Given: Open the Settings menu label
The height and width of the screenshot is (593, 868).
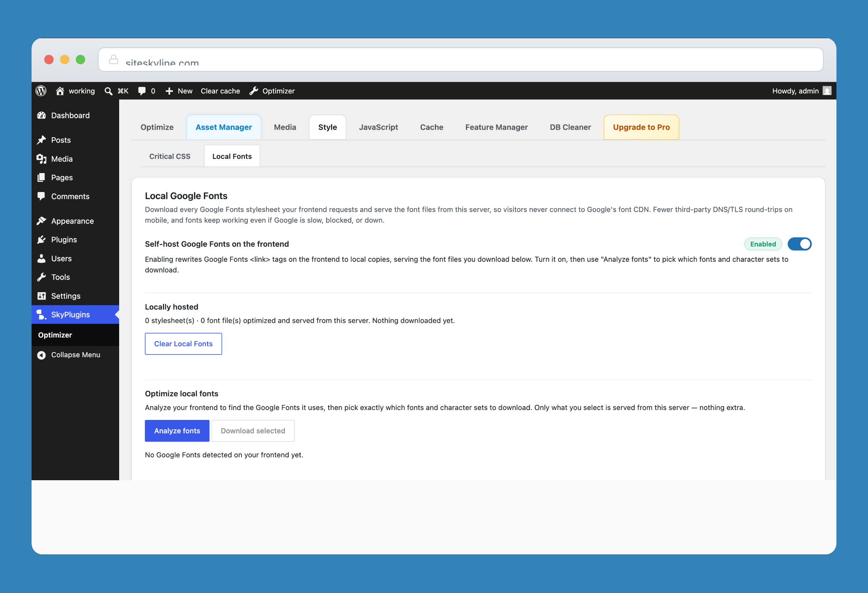Looking at the screenshot, I should [x=66, y=296].
